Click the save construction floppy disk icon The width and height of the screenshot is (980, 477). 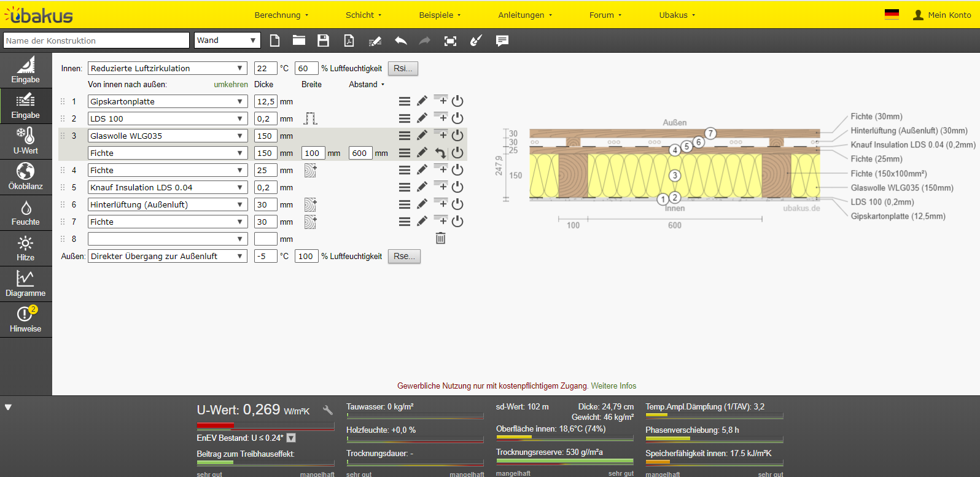point(323,41)
